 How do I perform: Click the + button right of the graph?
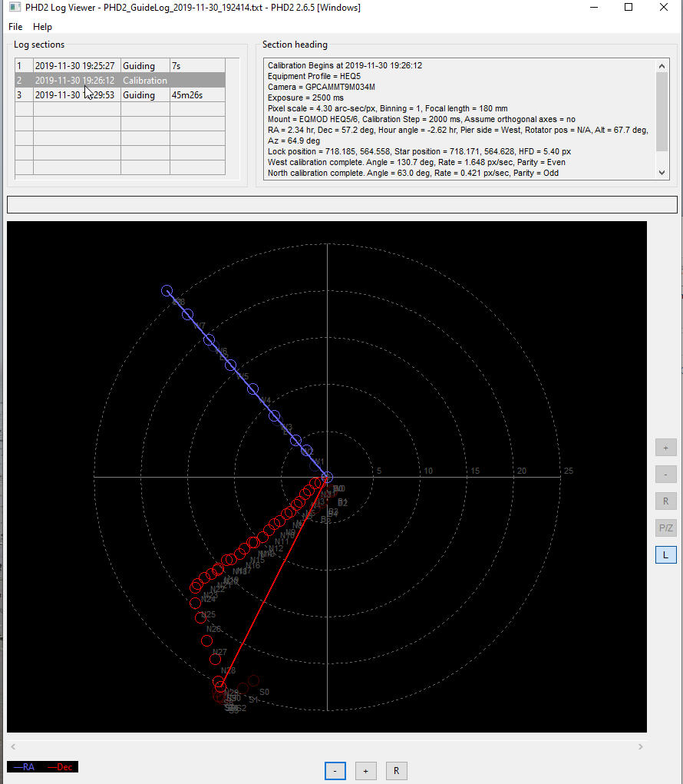click(665, 448)
